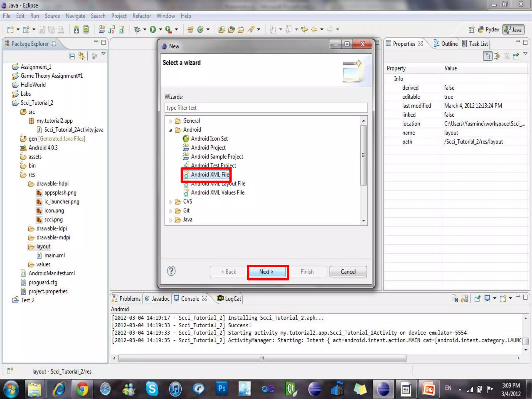Open Properties view menu arrow
Image resolution: width=532 pixels, height=399 pixels.
[x=525, y=54]
